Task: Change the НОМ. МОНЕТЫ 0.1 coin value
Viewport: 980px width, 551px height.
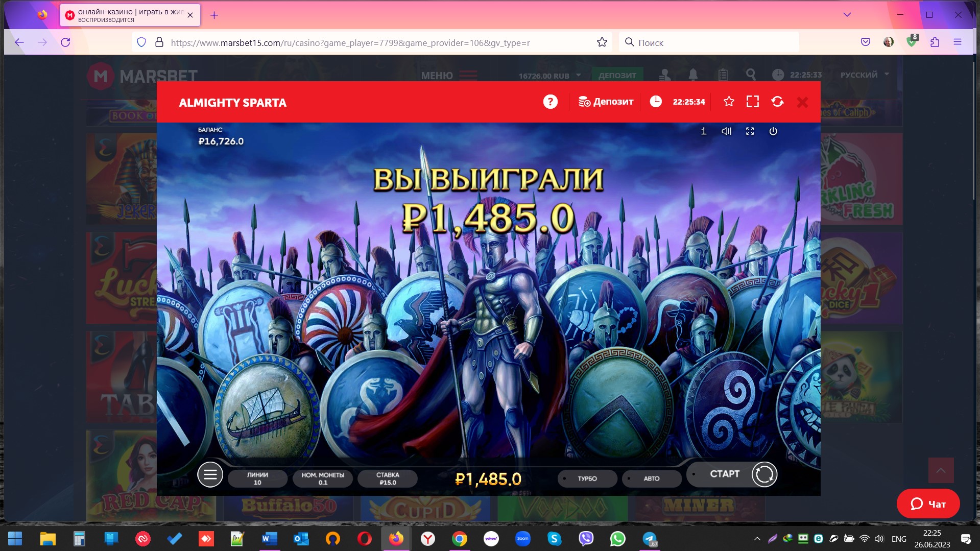Action: click(x=323, y=478)
